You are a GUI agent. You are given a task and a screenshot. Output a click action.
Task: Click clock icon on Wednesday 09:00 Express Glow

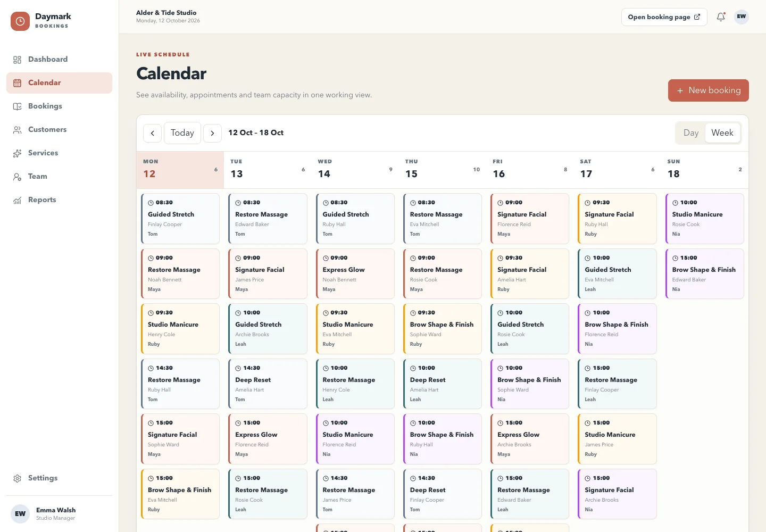point(326,258)
